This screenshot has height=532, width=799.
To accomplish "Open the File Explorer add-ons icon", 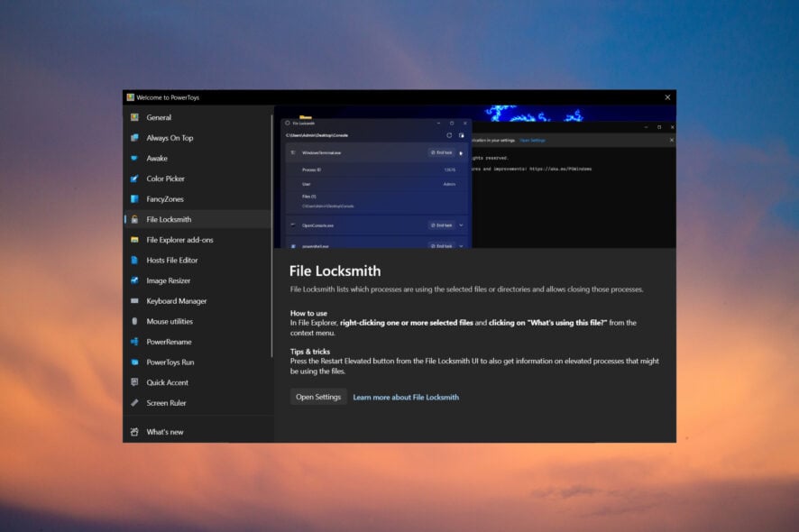I will click(134, 240).
